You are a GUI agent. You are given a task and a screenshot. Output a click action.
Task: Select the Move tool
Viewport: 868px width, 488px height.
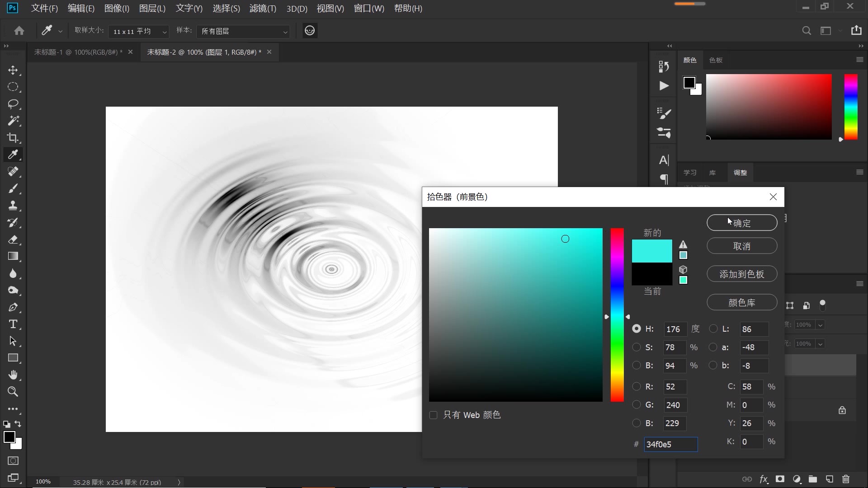pyautogui.click(x=13, y=70)
